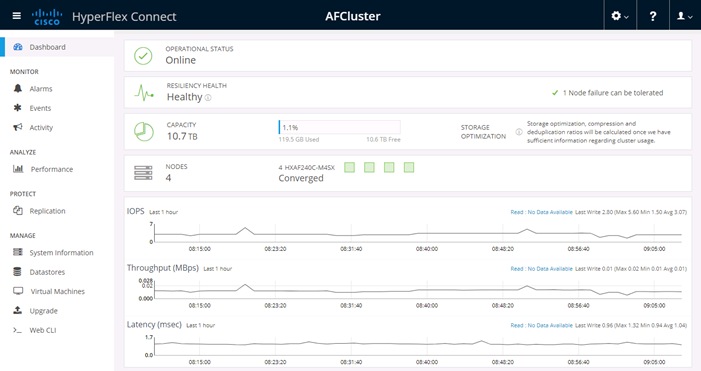Screen dimensions: 701x371
Task: Open System Information page
Action: coord(62,253)
